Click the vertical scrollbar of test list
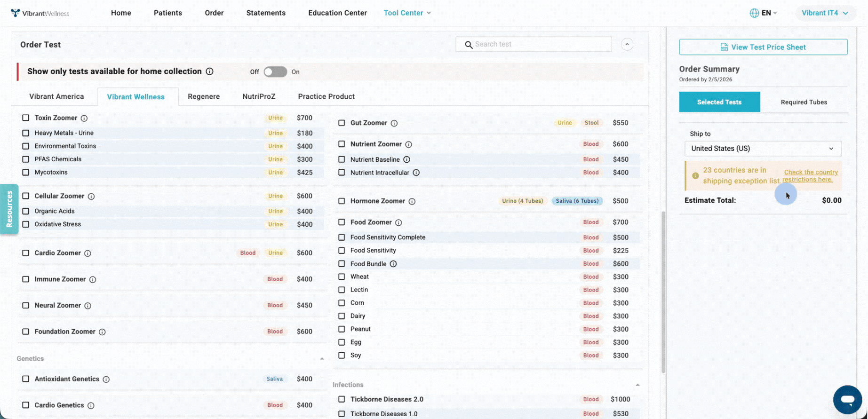Viewport: 868px width, 419px height. (663, 292)
